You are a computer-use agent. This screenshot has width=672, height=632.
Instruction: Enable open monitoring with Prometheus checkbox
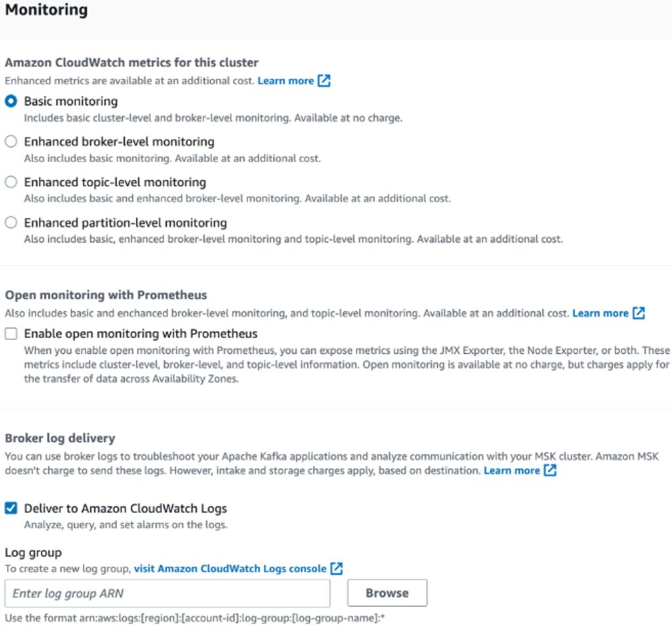tap(10, 333)
